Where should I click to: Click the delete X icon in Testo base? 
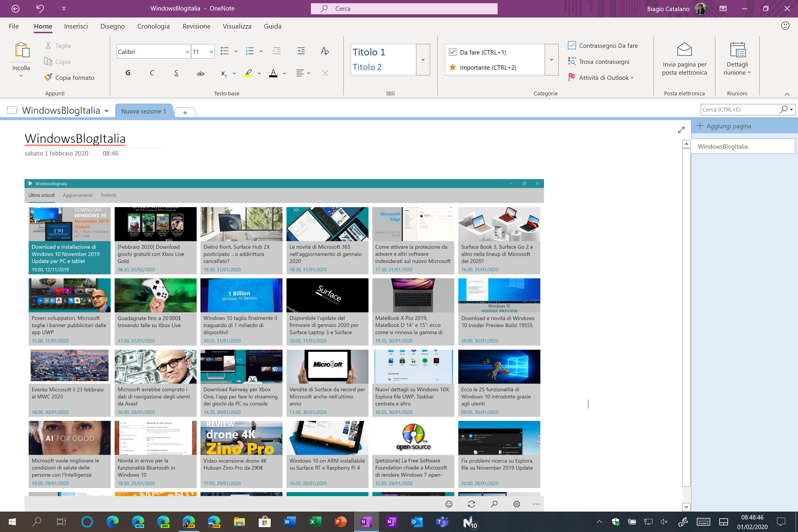coord(325,73)
